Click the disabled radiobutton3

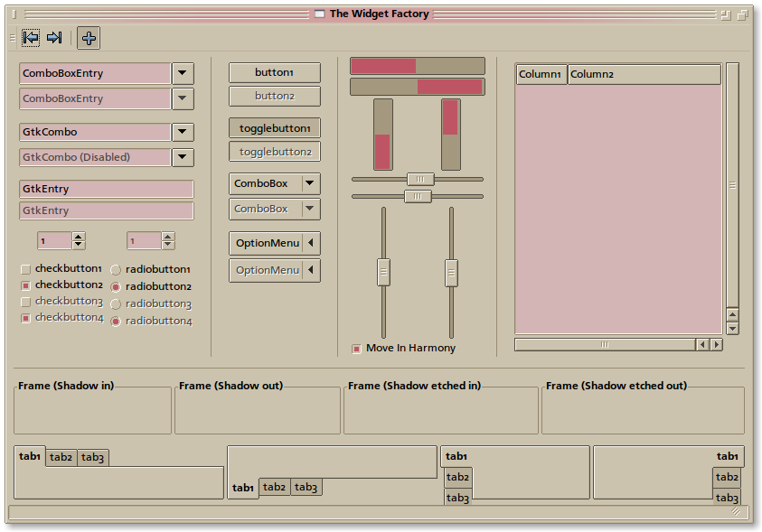click(115, 304)
